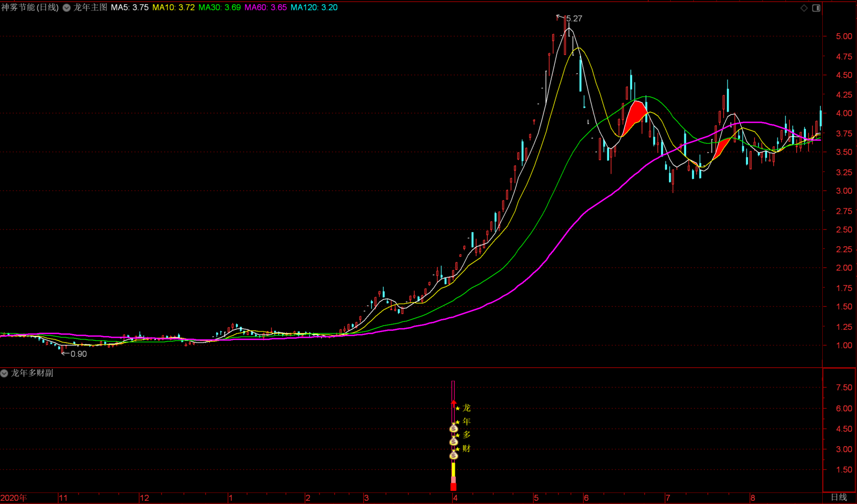The image size is (857, 504).
Task: Click the 7.50 sub-chart axis label
Action: [844, 388]
